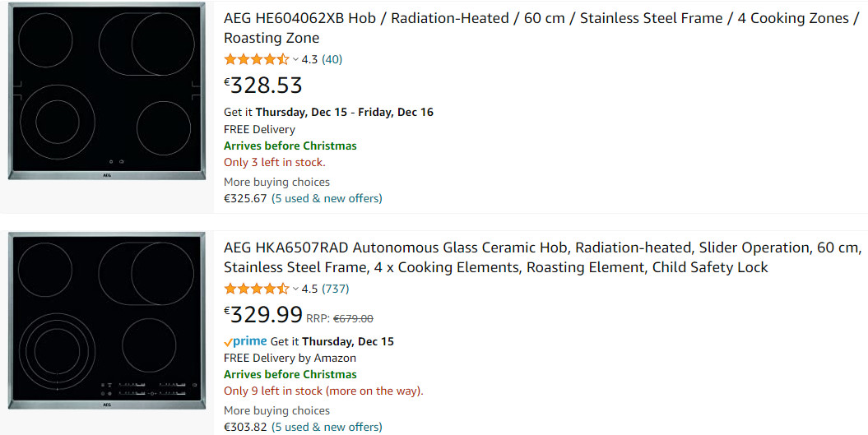The height and width of the screenshot is (435, 868).
Task: Click the €329.99 price
Action: 263,315
